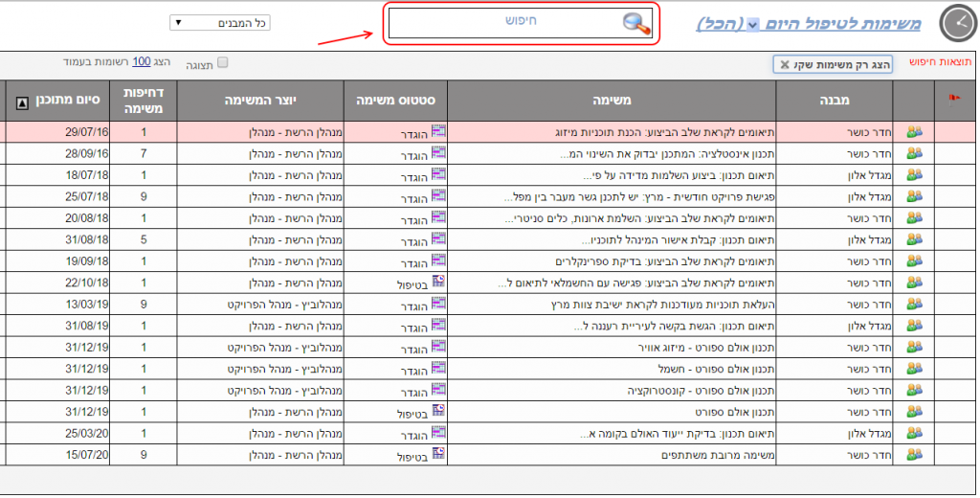980x498 pixels.
Task: Remove the הצג רק משימות filter via X
Action: tap(785, 65)
